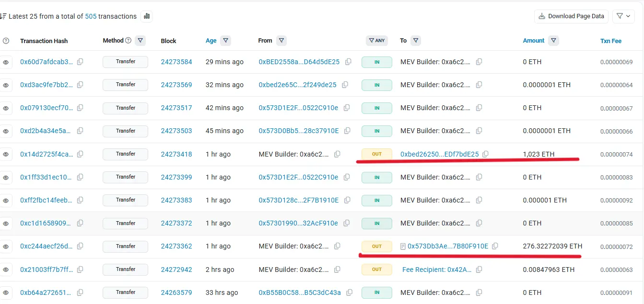Click the IN badge on transaction 0x1ff33d1ec10

pyautogui.click(x=376, y=177)
